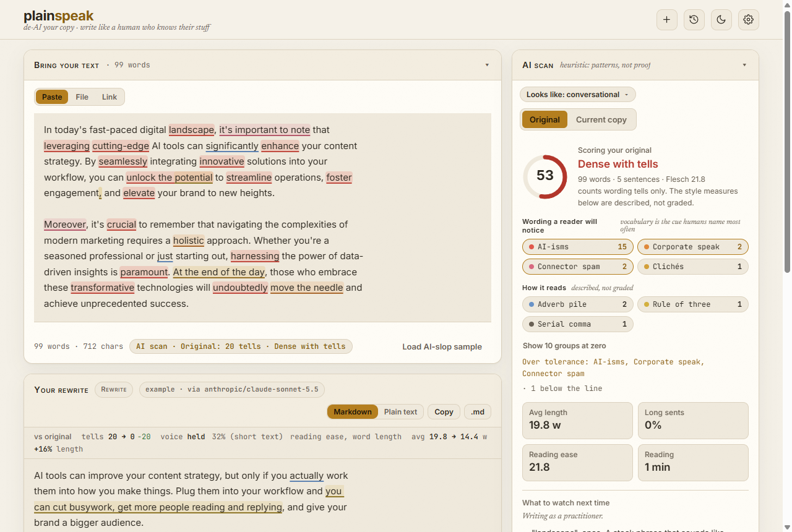Click the Long sents stat card
This screenshot has height=532, width=792.
click(x=693, y=421)
